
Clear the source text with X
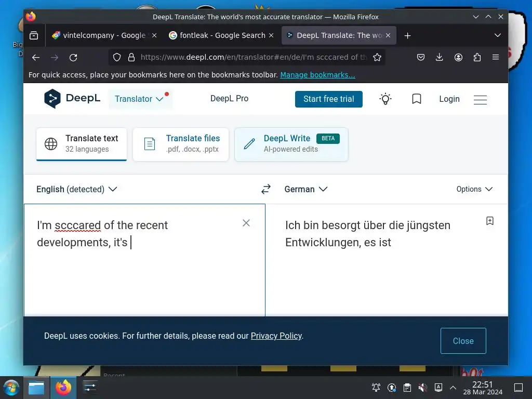[246, 223]
